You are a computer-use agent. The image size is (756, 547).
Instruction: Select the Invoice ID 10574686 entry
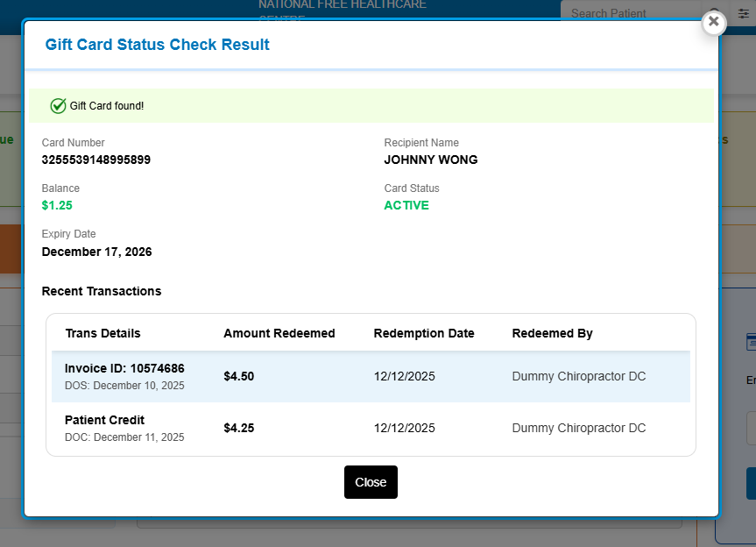(x=124, y=368)
